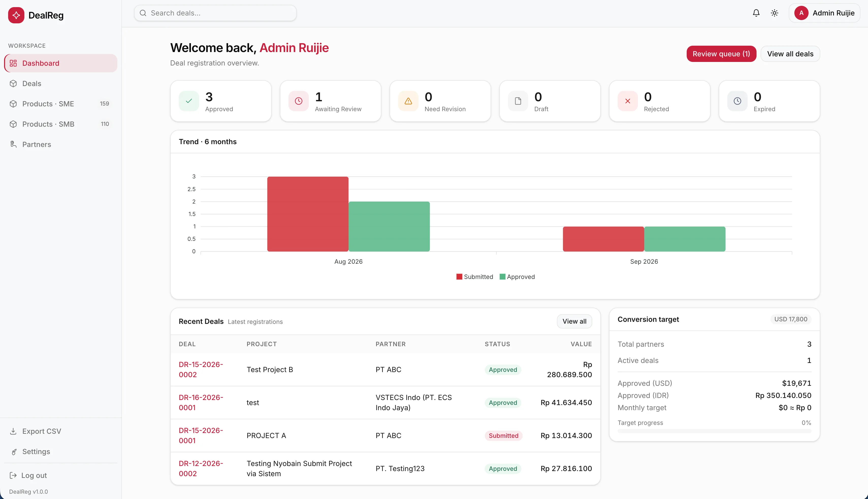Go to Dashboard in sidebar
The width and height of the screenshot is (868, 499).
61,63
